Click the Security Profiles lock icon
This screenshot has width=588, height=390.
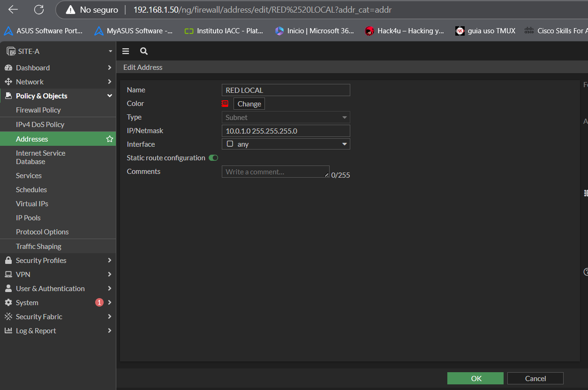8,261
